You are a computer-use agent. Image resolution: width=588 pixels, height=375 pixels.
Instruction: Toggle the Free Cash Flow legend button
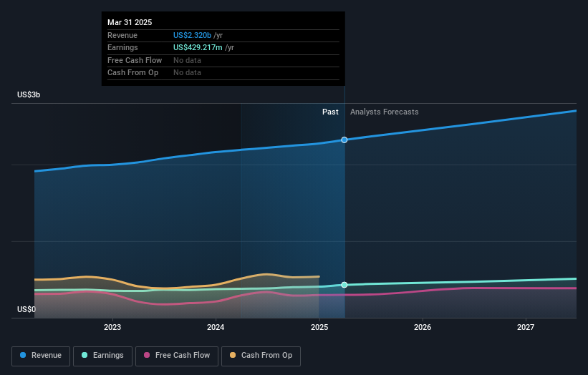[x=177, y=356]
